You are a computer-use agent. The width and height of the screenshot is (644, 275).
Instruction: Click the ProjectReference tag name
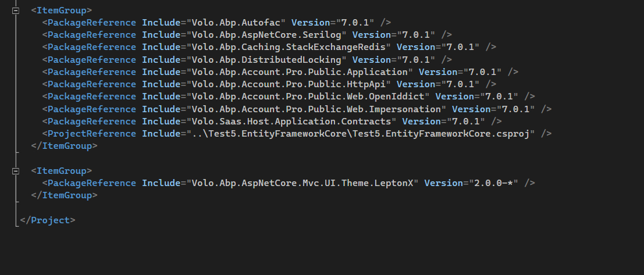point(92,134)
